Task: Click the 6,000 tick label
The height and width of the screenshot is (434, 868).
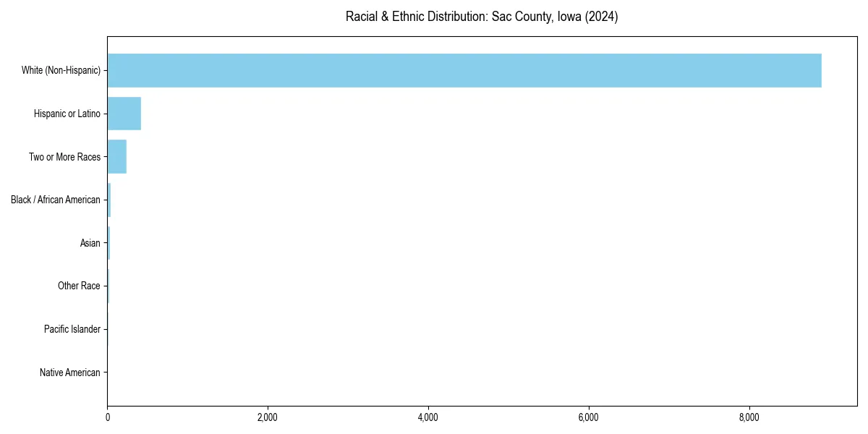Action: pyautogui.click(x=590, y=414)
